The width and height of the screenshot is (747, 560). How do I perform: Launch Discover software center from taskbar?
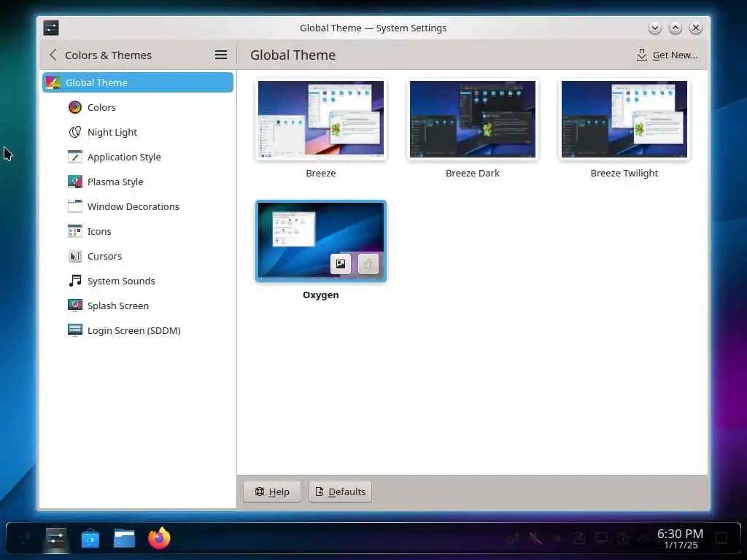click(x=90, y=539)
